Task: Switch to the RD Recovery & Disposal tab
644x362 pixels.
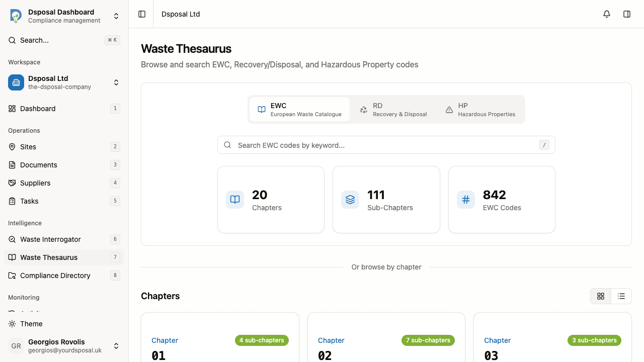Action: pyautogui.click(x=393, y=109)
